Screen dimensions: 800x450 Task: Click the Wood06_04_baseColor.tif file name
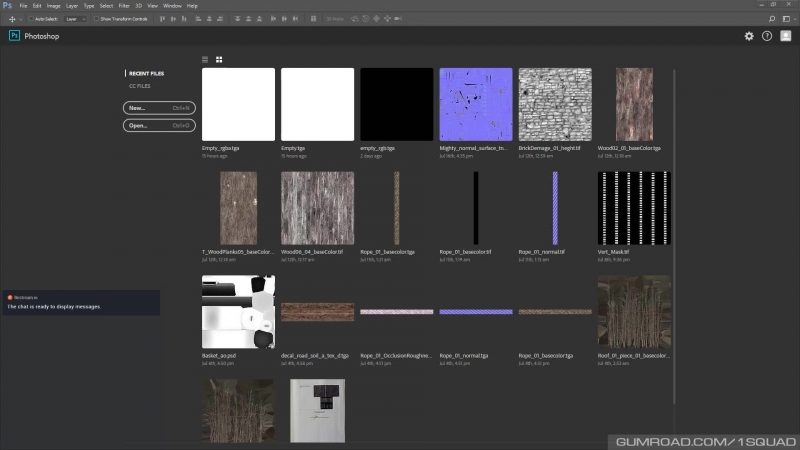tap(312, 252)
